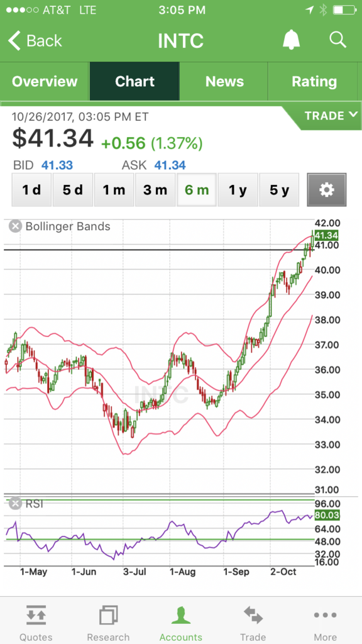Tap the alerts bell icon
362x644 pixels.
[292, 40]
